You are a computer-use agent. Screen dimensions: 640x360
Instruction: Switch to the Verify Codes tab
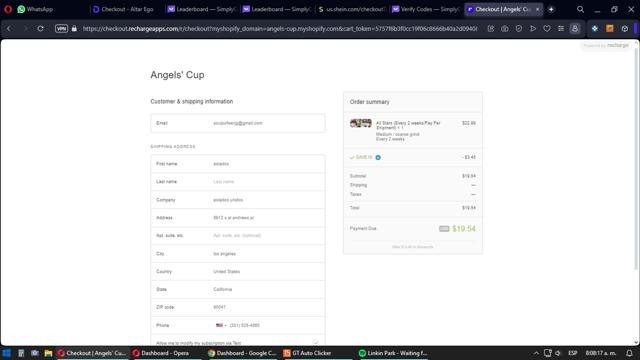(425, 9)
